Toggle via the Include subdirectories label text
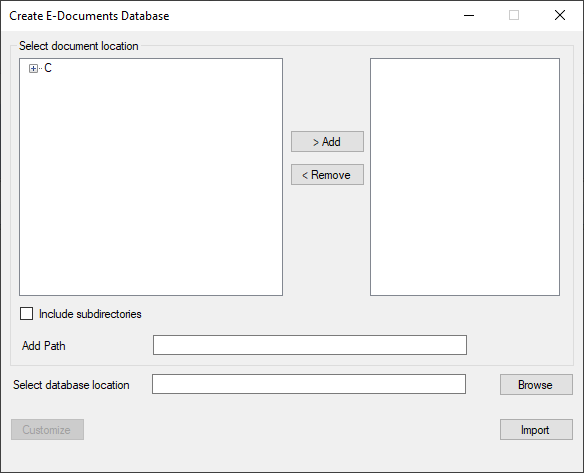The width and height of the screenshot is (584, 473). (90, 314)
